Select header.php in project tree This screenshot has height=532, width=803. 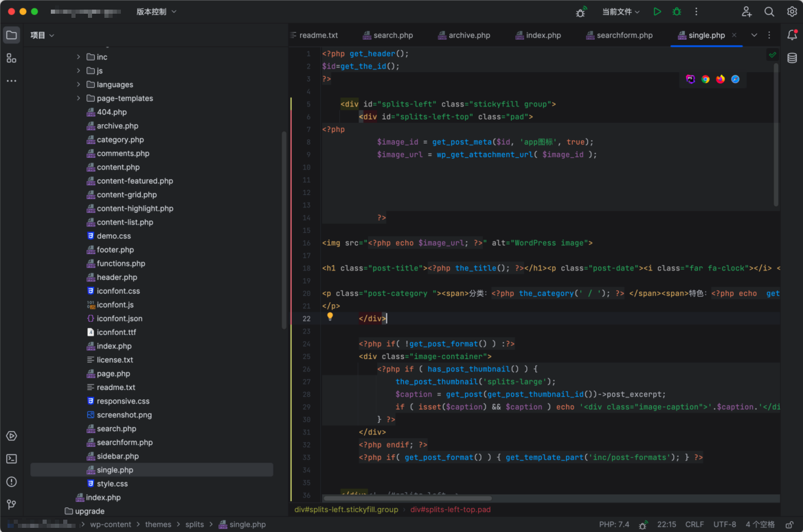(112, 277)
